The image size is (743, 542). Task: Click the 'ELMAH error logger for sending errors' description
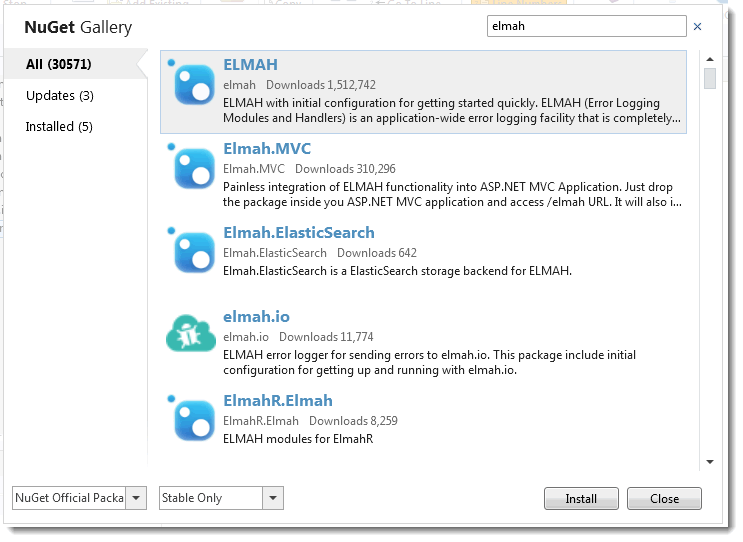(430, 362)
